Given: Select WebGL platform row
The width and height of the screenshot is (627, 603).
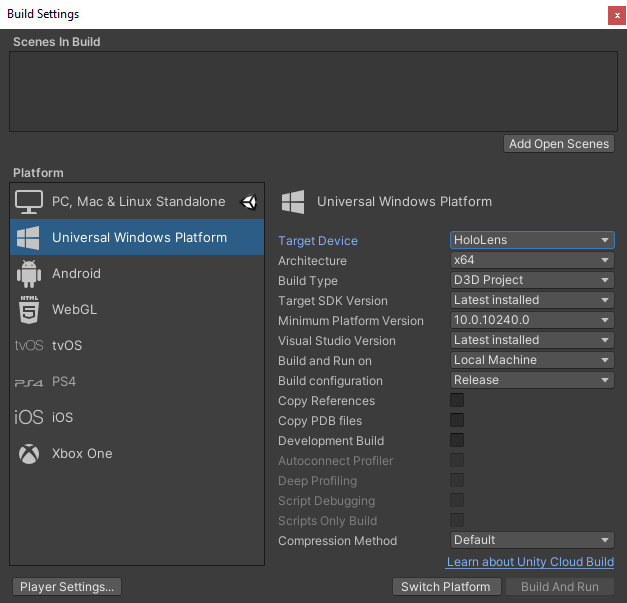Looking at the screenshot, I should (x=137, y=309).
